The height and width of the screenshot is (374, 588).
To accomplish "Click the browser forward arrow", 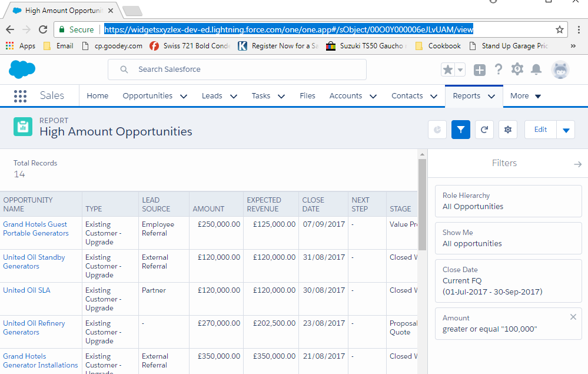I will (x=26, y=29).
